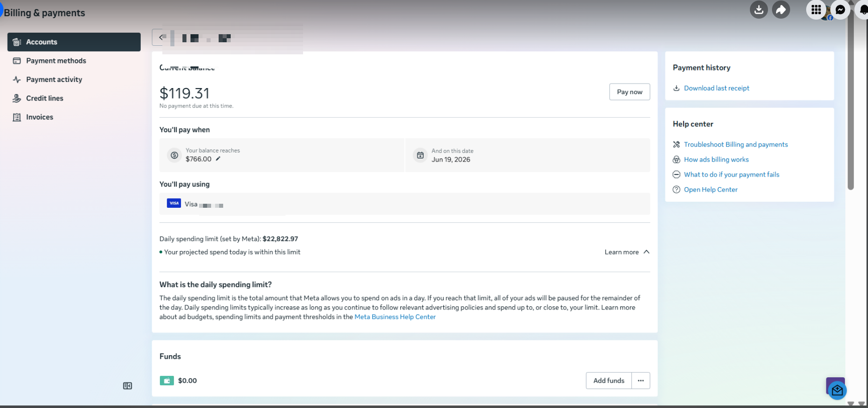Open more options next to Add funds
This screenshot has width=868, height=408.
click(641, 381)
